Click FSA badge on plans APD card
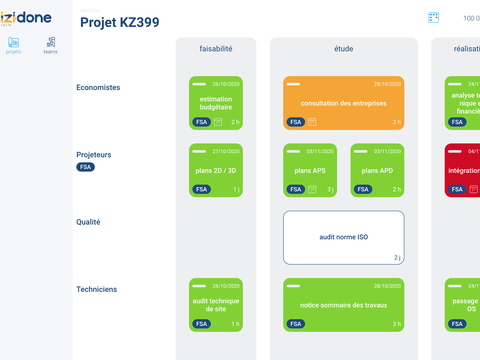The image size is (480, 360). [363, 189]
